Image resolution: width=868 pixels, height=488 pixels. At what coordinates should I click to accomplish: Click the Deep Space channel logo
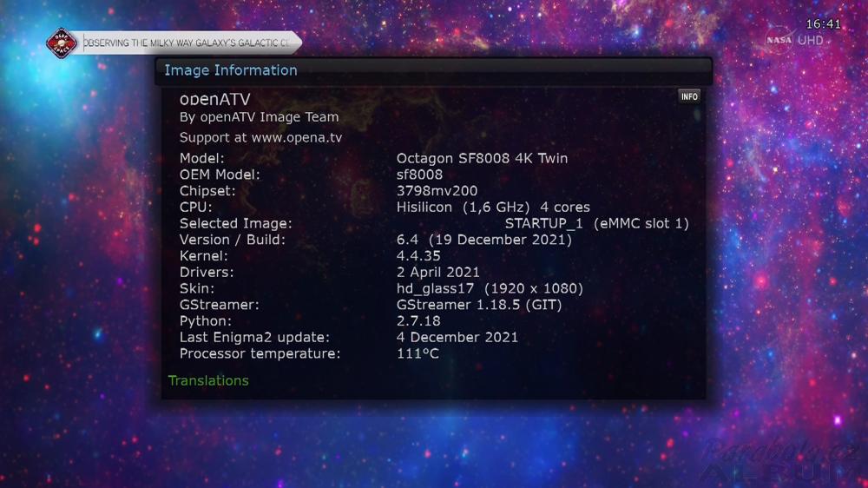coord(62,43)
